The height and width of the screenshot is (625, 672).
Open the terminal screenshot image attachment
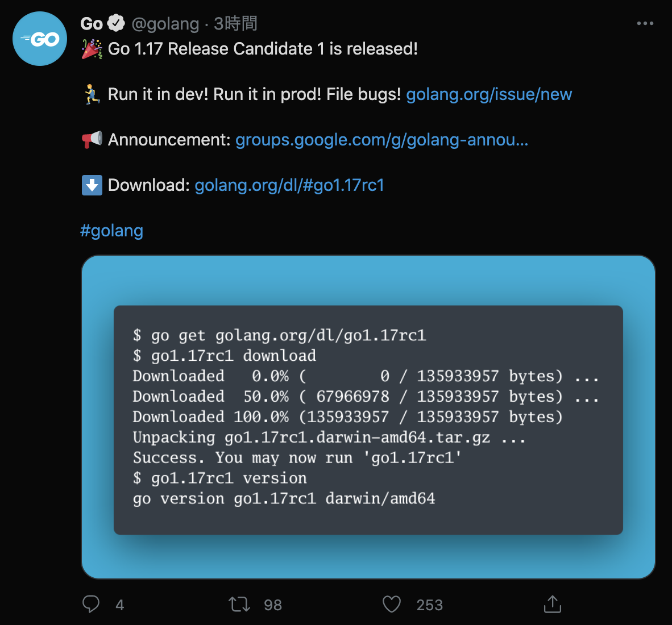[x=368, y=418]
